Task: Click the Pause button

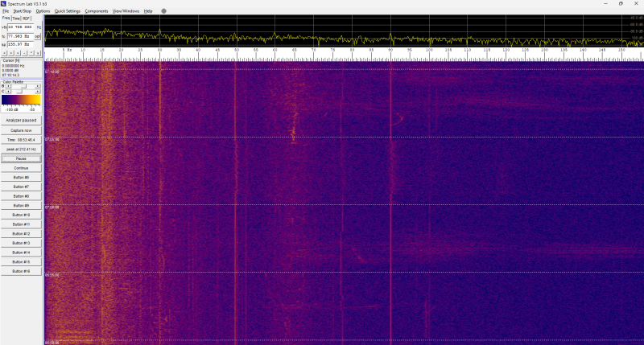Action: click(21, 158)
